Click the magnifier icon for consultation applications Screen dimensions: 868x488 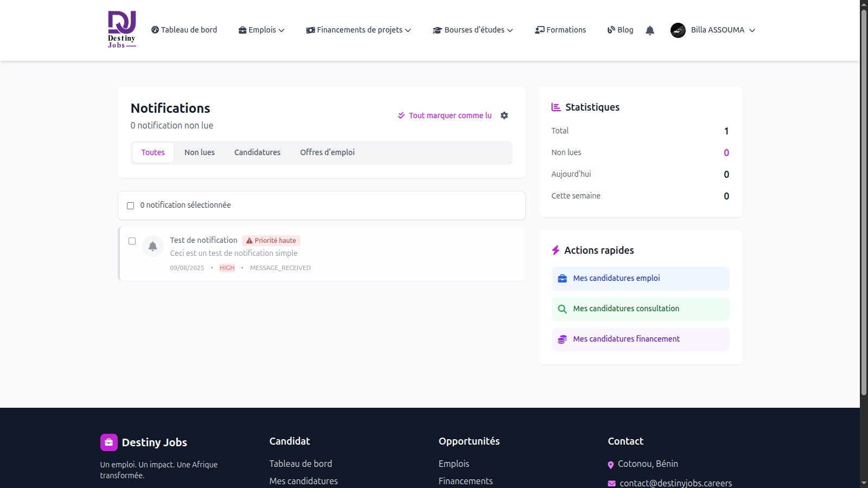pos(563,309)
